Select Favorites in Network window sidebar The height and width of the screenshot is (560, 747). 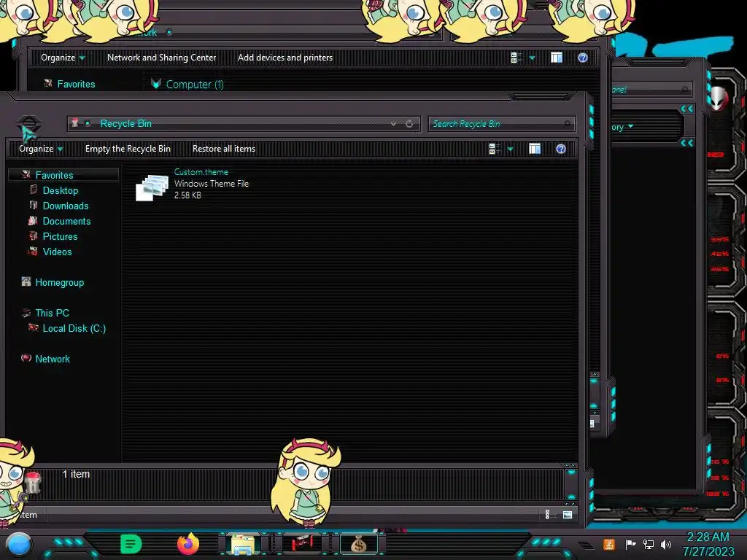[x=76, y=85]
